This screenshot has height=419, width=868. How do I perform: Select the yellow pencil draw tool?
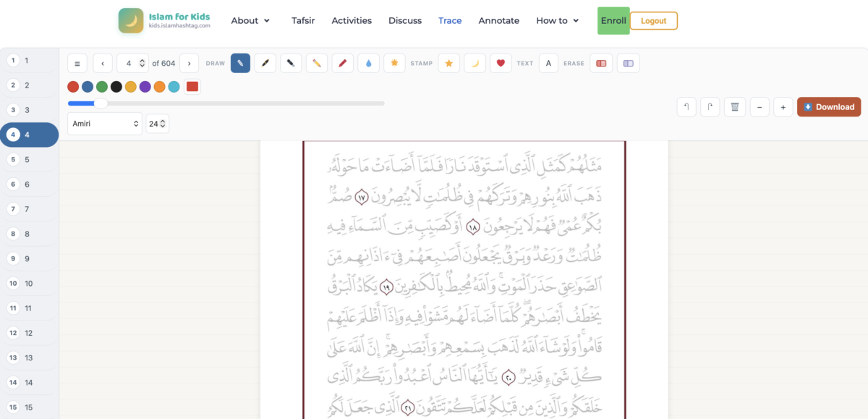pos(317,63)
